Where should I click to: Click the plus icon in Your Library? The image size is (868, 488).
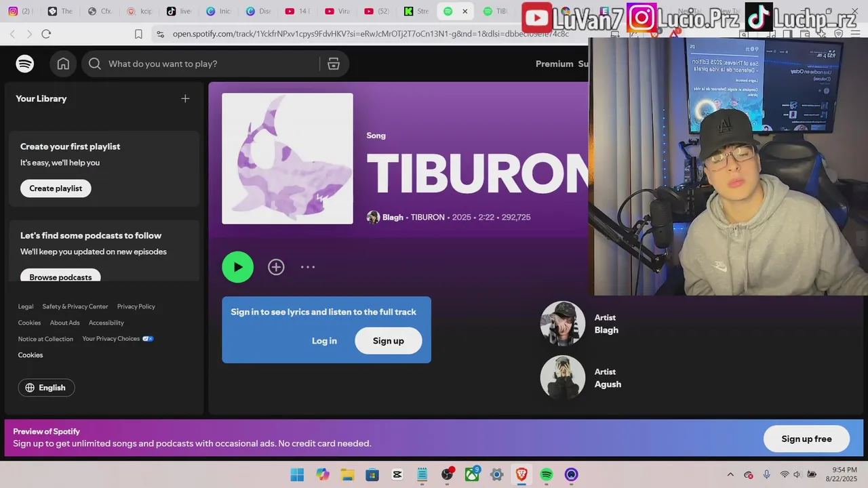coord(185,98)
